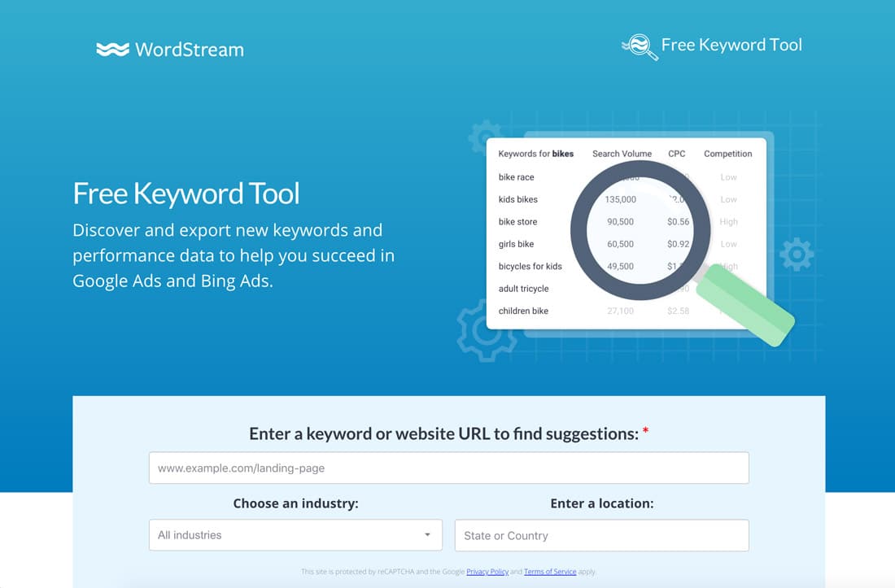Click the hero description paragraph about Google Ads
The width and height of the screenshot is (895, 588).
[234, 255]
